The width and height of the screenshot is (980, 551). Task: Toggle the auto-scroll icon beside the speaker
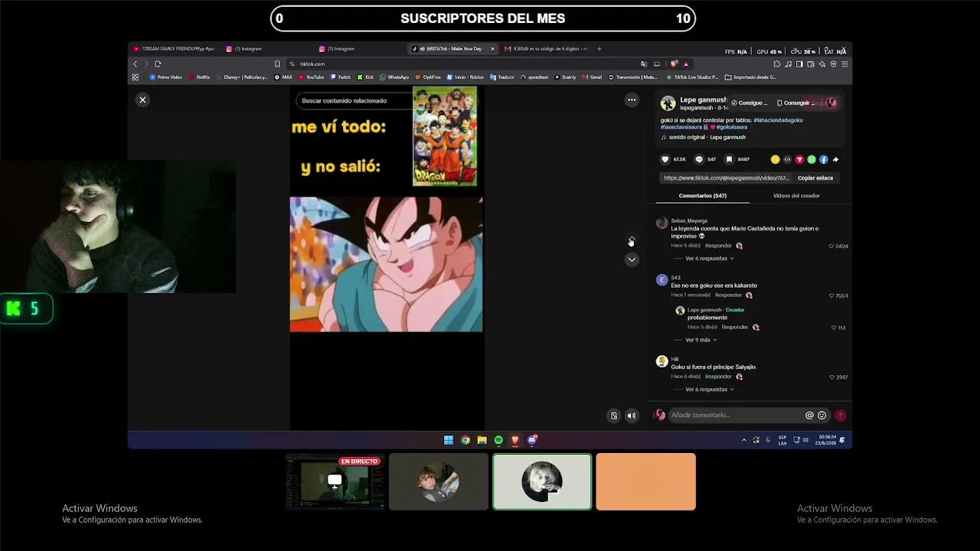pyautogui.click(x=613, y=416)
